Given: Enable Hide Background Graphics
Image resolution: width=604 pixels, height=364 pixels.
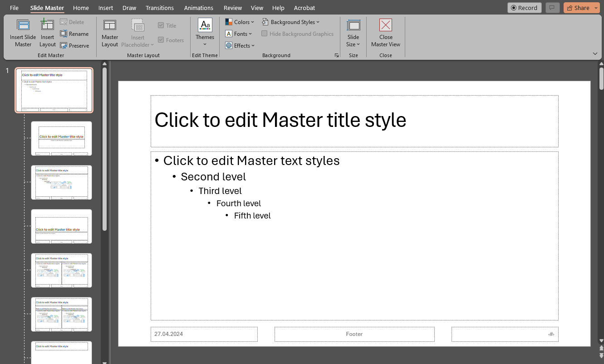Looking at the screenshot, I should [265, 34].
